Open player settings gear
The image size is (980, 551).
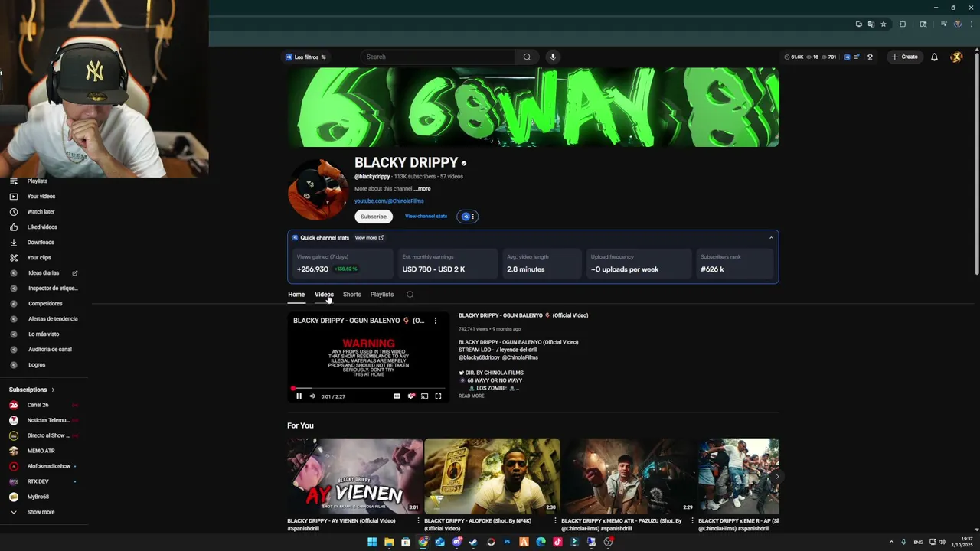tap(411, 396)
